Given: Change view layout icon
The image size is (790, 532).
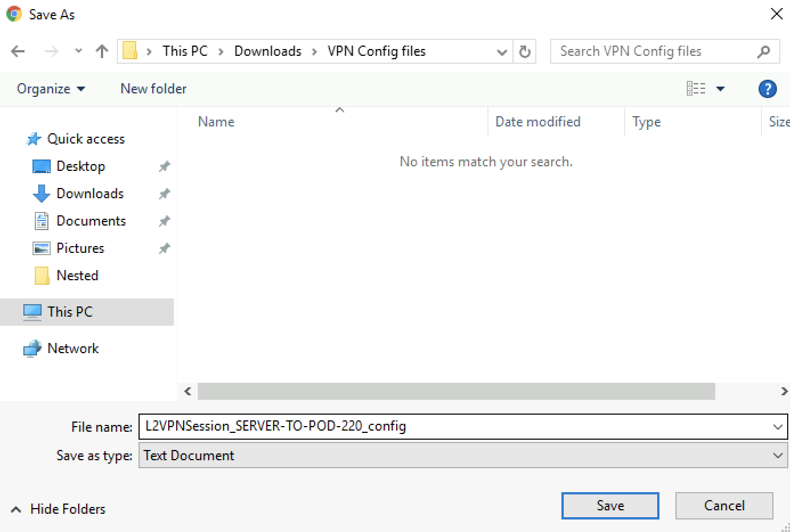Looking at the screenshot, I should [696, 89].
